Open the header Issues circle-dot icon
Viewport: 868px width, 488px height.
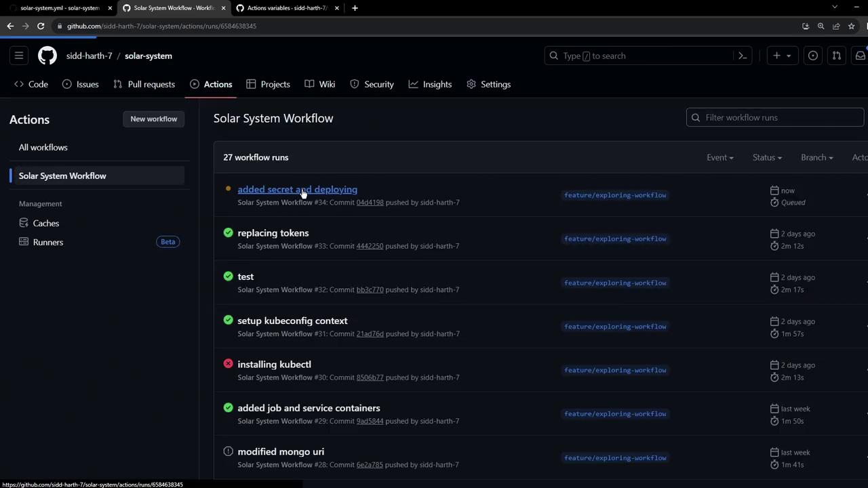point(813,56)
